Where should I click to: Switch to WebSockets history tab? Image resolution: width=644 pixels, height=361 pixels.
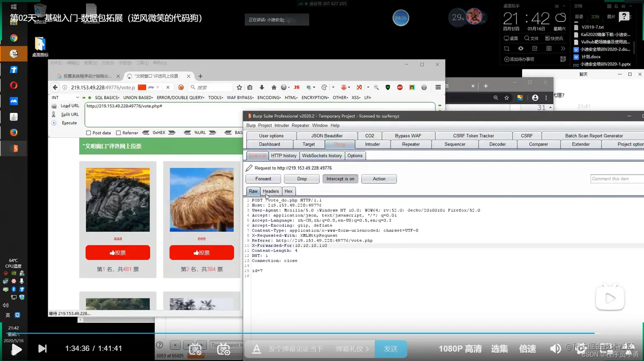coord(322,156)
